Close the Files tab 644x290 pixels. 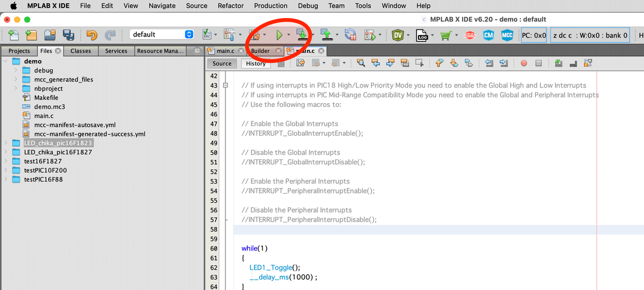pyautogui.click(x=57, y=51)
